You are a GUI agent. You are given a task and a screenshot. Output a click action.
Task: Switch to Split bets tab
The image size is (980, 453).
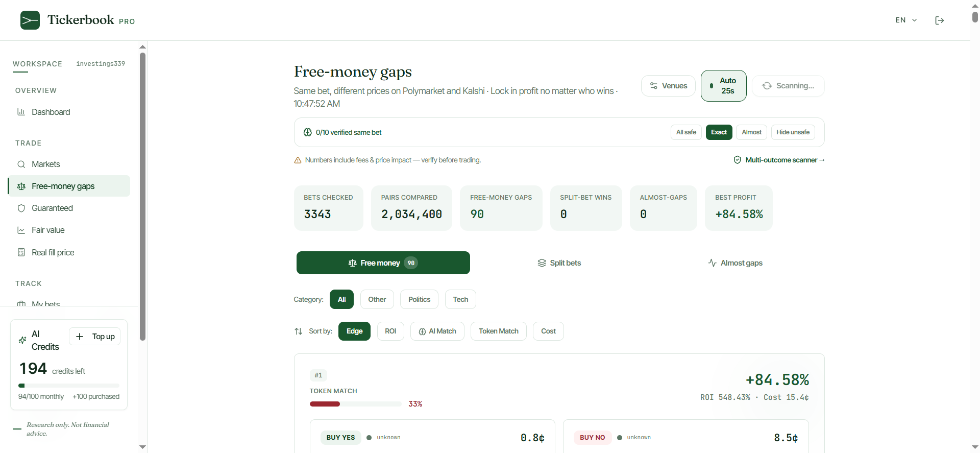(559, 263)
